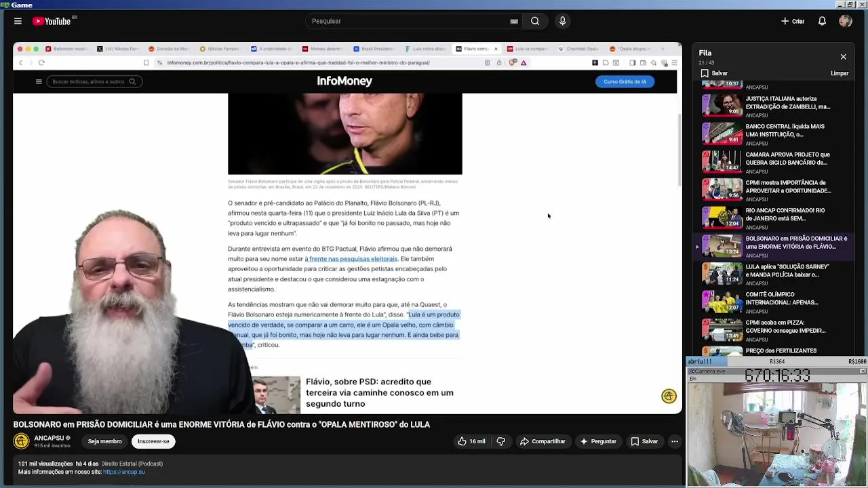Select queue title LULA aplica SOLUÇÃO SARNEY
The height and width of the screenshot is (488, 868).
coord(787,270)
